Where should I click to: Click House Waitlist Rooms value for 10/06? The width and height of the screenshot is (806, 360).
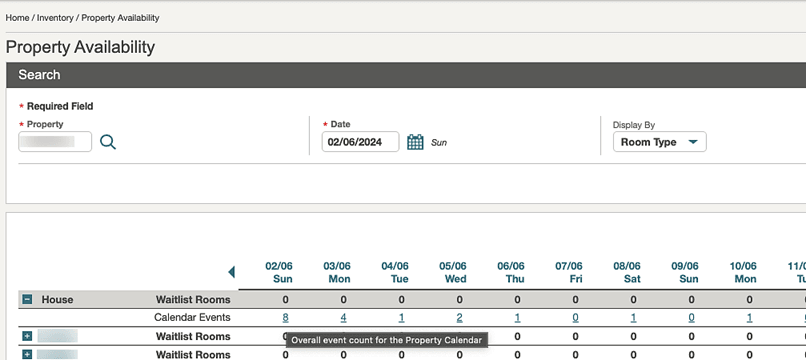(x=749, y=299)
